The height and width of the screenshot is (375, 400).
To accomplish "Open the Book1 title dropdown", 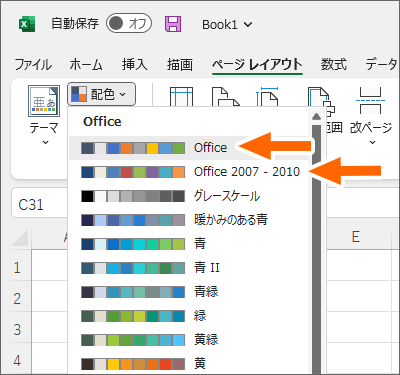I will (x=227, y=25).
